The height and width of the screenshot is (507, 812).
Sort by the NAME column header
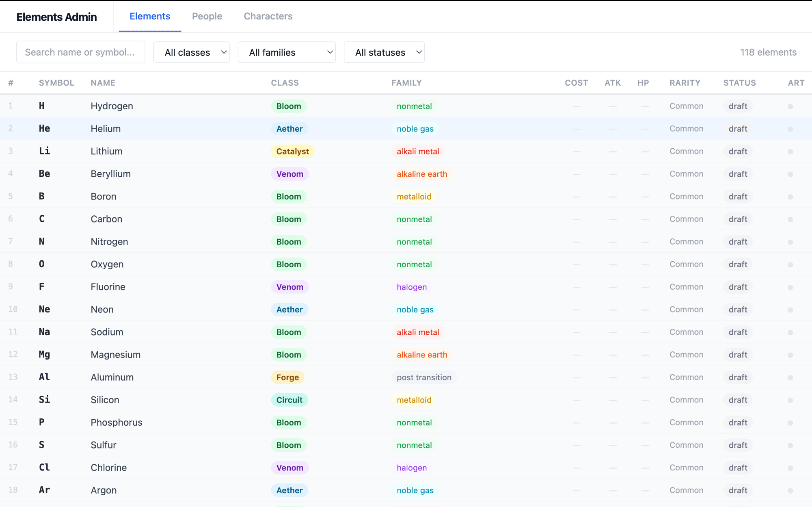tap(103, 83)
